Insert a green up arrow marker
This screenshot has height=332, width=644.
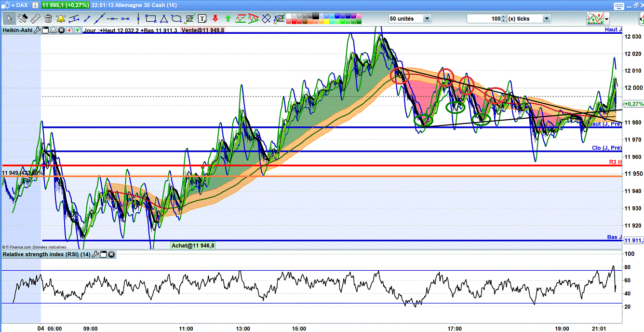(x=228, y=19)
